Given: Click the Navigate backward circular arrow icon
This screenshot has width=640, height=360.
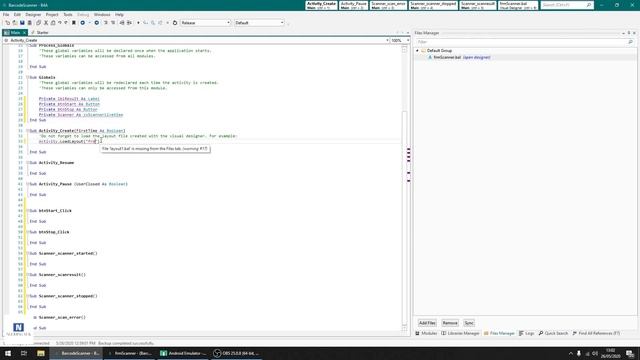Looking at the screenshot, I should pyautogui.click(x=82, y=23).
